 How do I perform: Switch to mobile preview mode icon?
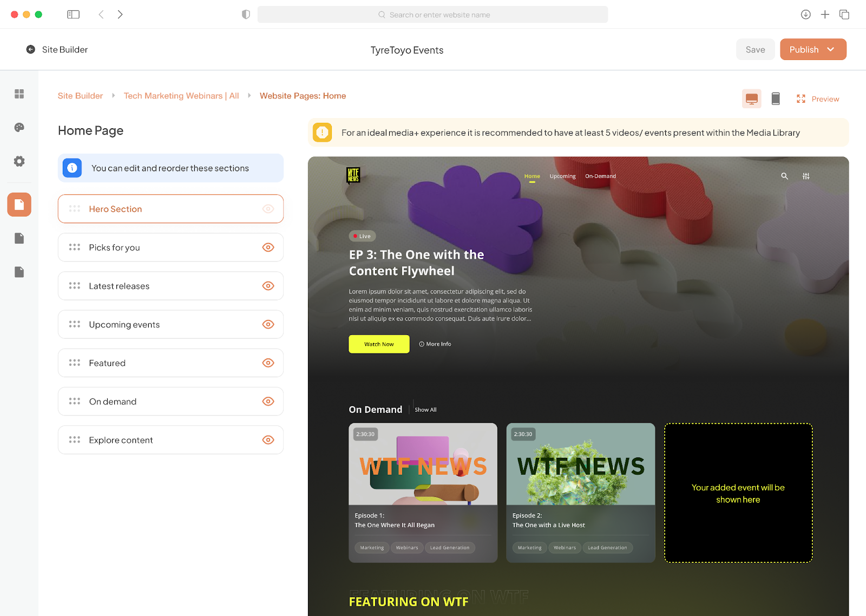click(x=776, y=99)
